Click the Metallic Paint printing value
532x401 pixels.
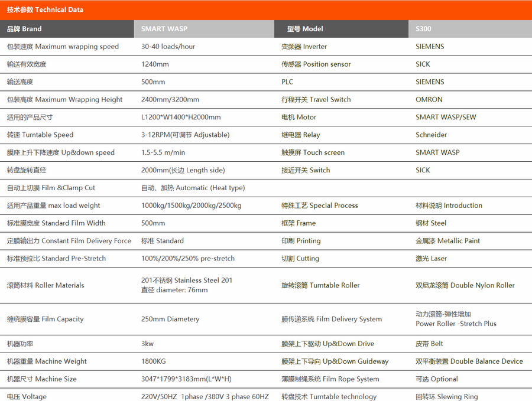(x=447, y=241)
